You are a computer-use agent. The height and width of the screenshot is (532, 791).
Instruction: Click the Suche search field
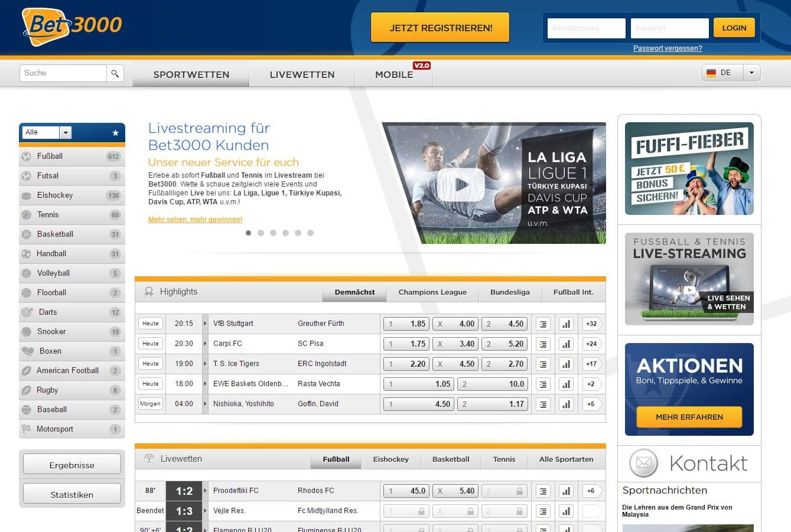(63, 73)
